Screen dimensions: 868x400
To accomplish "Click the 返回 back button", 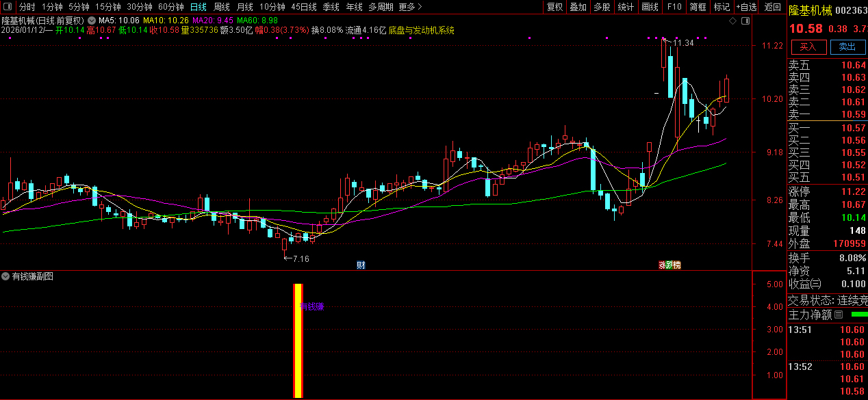I will click(x=773, y=7).
